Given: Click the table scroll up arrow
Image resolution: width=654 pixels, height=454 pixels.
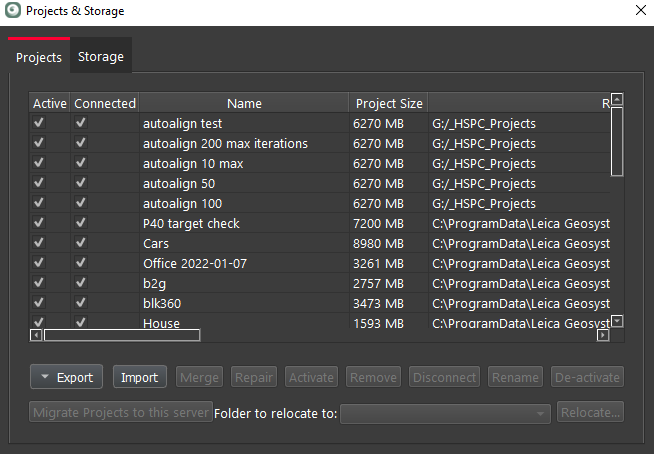Looking at the screenshot, I should 617,100.
